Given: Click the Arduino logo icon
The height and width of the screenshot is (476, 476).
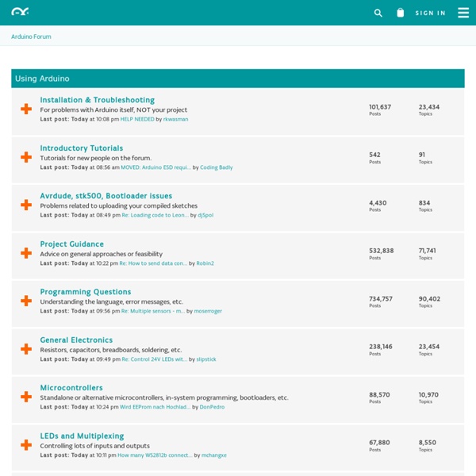Looking at the screenshot, I should [x=20, y=12].
